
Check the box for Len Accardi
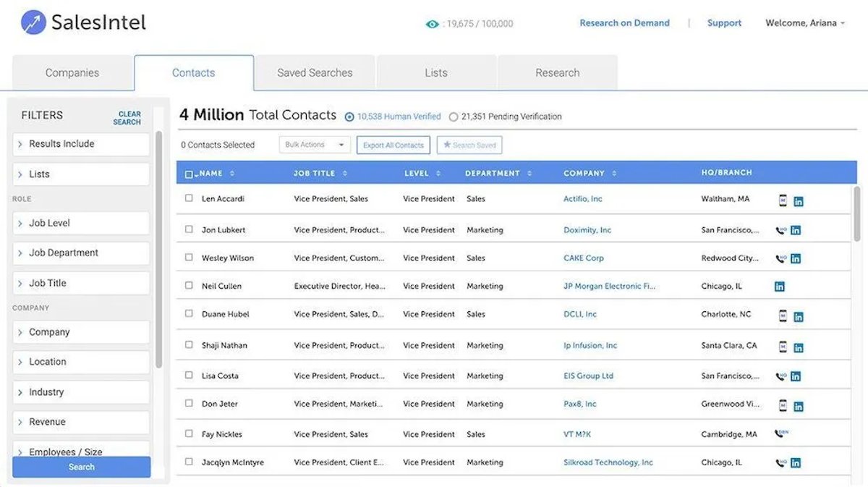tap(189, 198)
